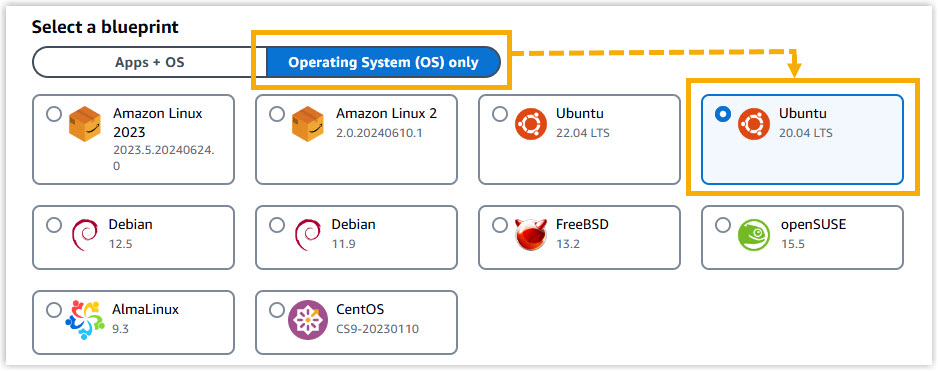Click the CentOS title text

360,310
